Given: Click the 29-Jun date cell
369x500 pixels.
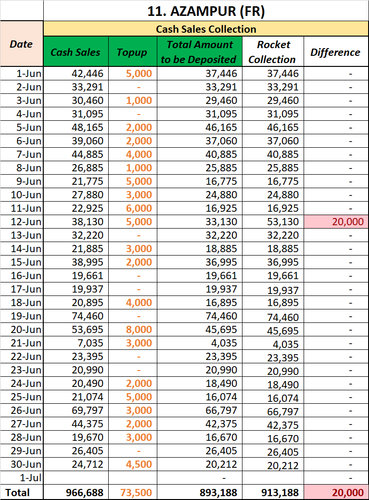Looking at the screenshot, I should (x=22, y=451).
